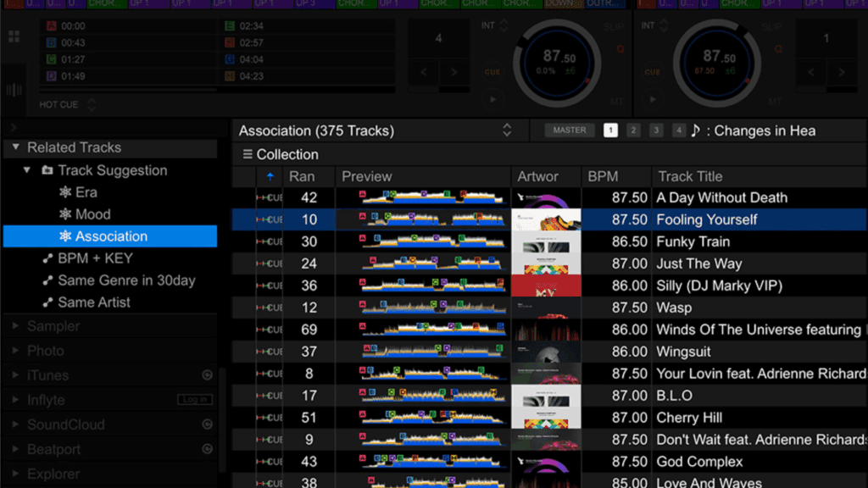868x488 pixels.
Task: Toggle the MASTER deck button
Action: pos(570,130)
